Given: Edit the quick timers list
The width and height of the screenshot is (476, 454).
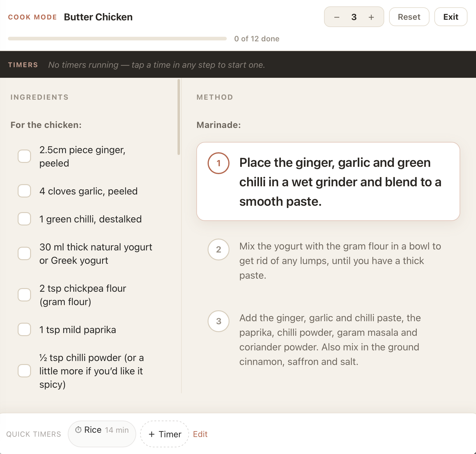Looking at the screenshot, I should tap(200, 434).
